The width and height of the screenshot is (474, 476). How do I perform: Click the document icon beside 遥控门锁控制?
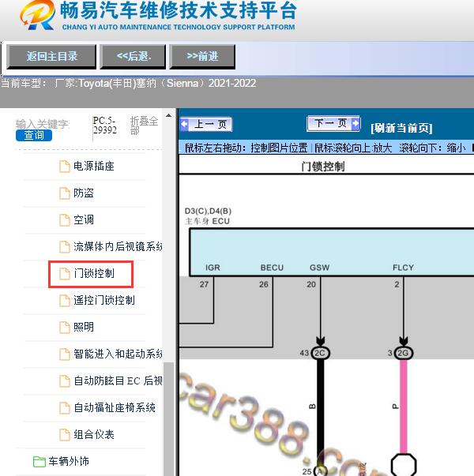tap(65, 300)
